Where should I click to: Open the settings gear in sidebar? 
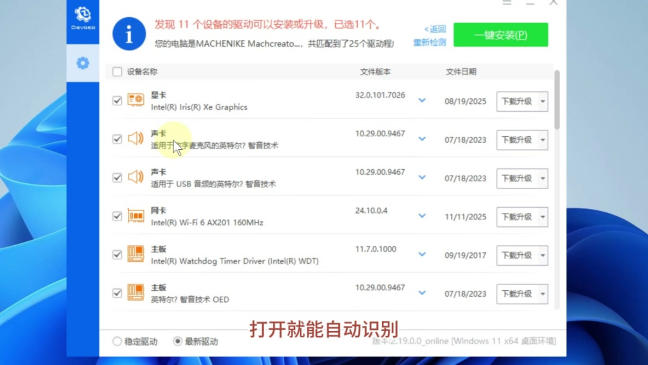[83, 63]
